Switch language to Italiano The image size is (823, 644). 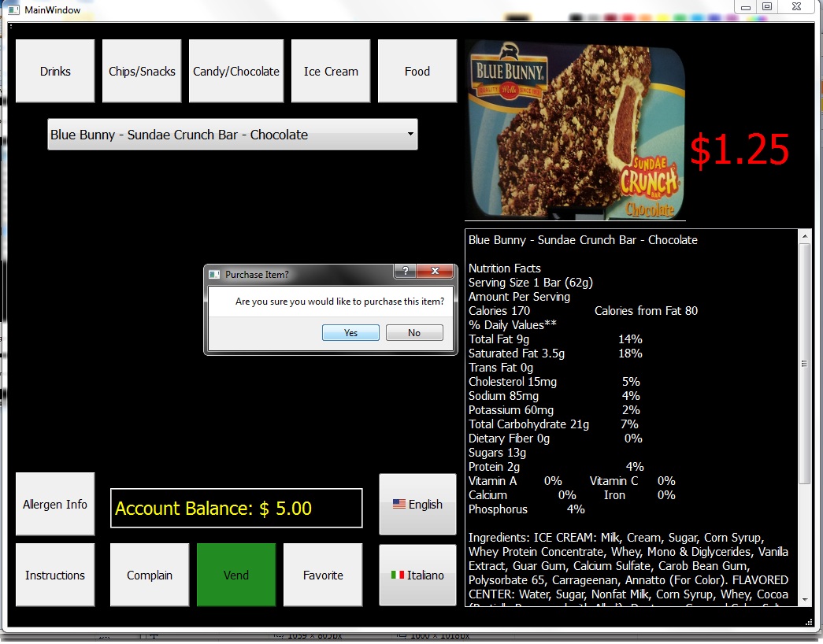tap(417, 575)
